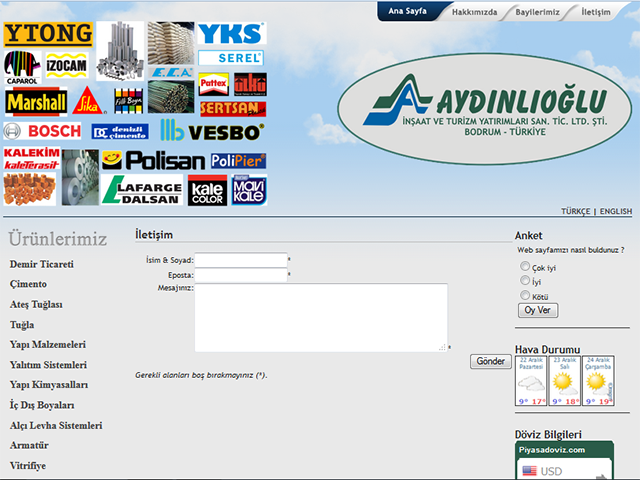Open Tuğla product category

[x=22, y=325]
